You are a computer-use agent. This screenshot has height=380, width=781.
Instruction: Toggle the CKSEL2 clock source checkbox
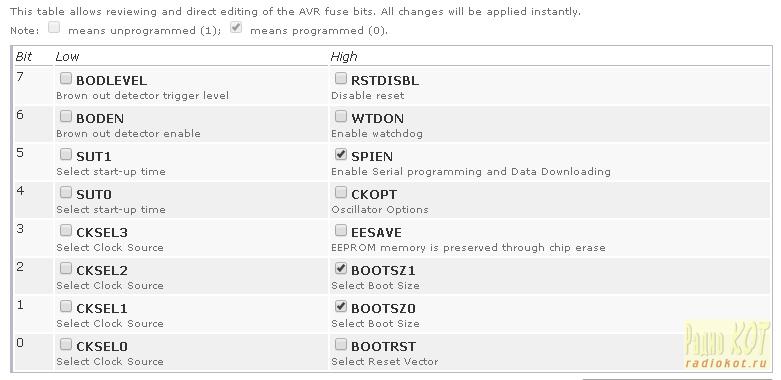(x=66, y=268)
